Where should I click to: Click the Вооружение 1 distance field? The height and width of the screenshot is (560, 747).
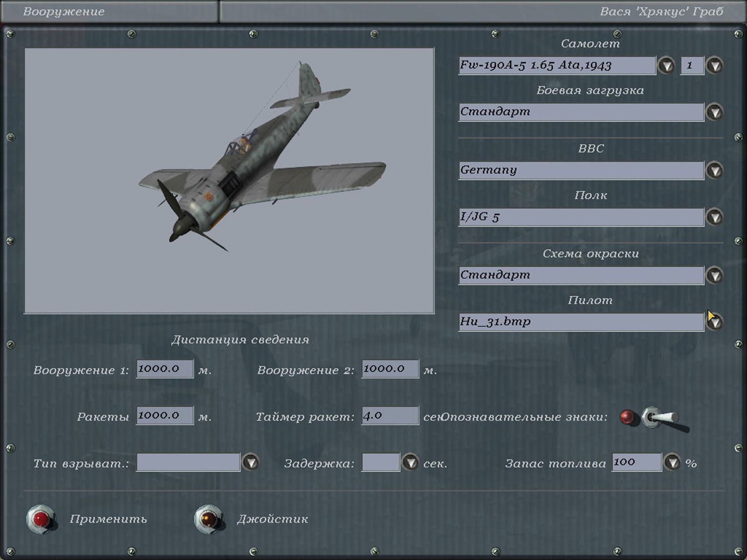(x=165, y=369)
